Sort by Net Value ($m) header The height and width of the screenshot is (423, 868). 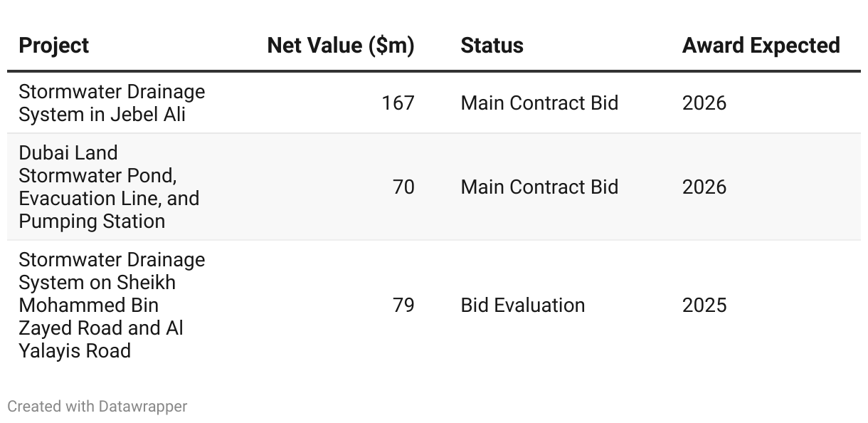(x=340, y=46)
